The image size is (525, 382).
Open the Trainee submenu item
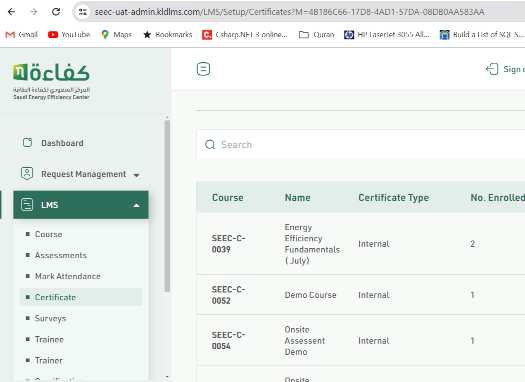[49, 339]
